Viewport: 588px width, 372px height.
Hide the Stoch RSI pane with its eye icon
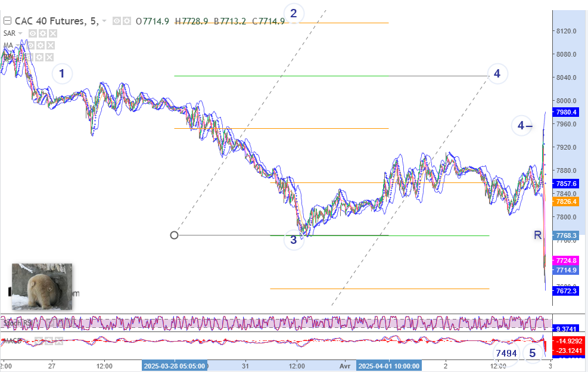coord(50,323)
